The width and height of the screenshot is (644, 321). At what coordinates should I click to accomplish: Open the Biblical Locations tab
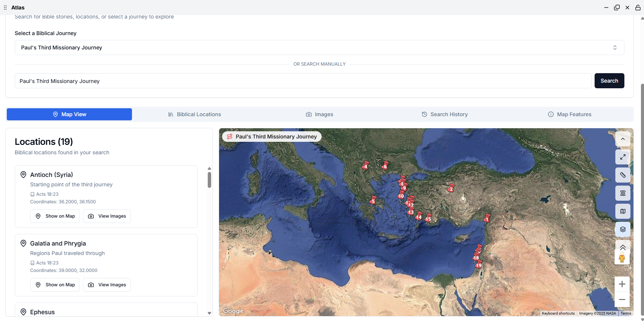coord(195,114)
